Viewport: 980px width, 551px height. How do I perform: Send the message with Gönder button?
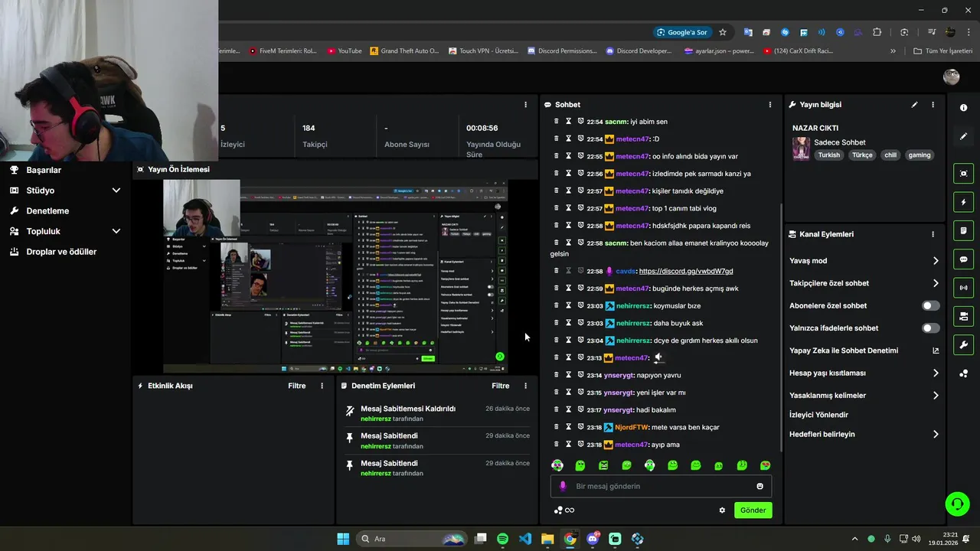[x=753, y=510]
